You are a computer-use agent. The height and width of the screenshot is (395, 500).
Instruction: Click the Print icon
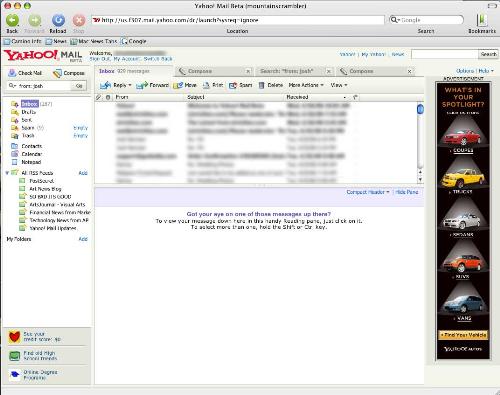206,85
